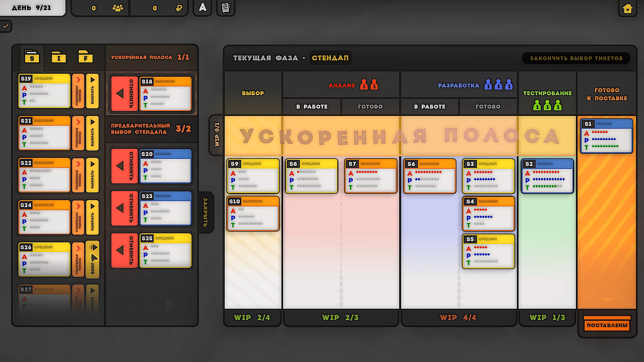Open the document log icon
The image size is (644, 362).
[x=226, y=8]
